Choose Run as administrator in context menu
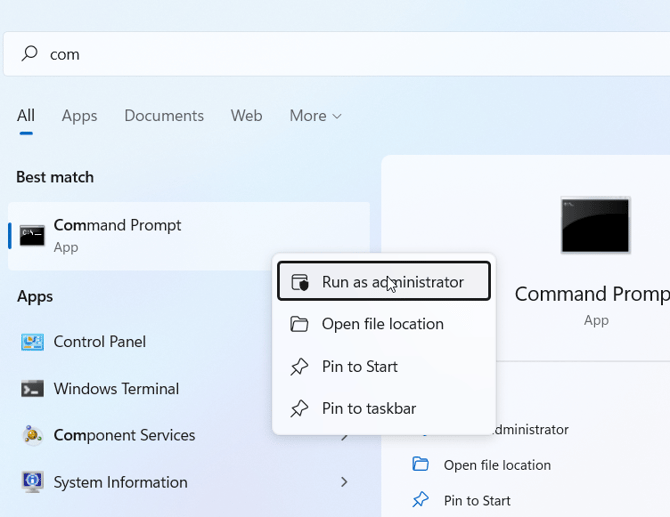The height and width of the screenshot is (517, 670). [384, 282]
